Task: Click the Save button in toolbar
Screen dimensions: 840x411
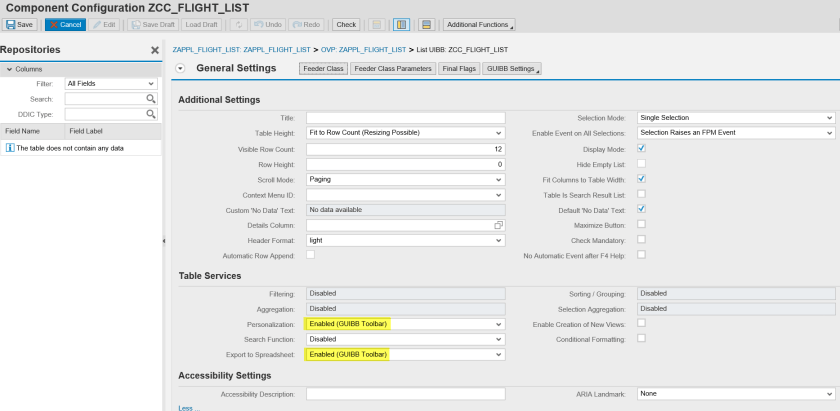Action: pyautogui.click(x=20, y=24)
